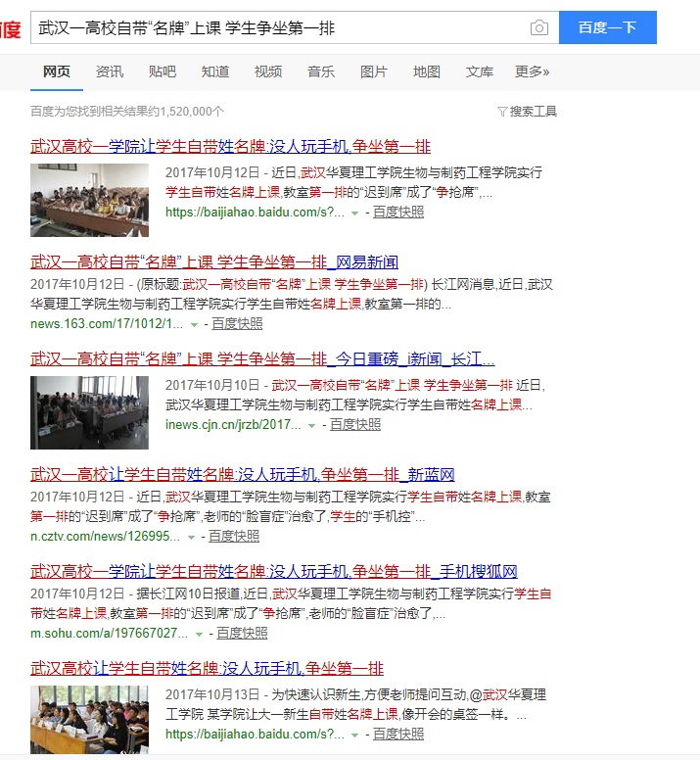Open the first result's classroom thumbnail
The image size is (700, 760).
tap(89, 200)
